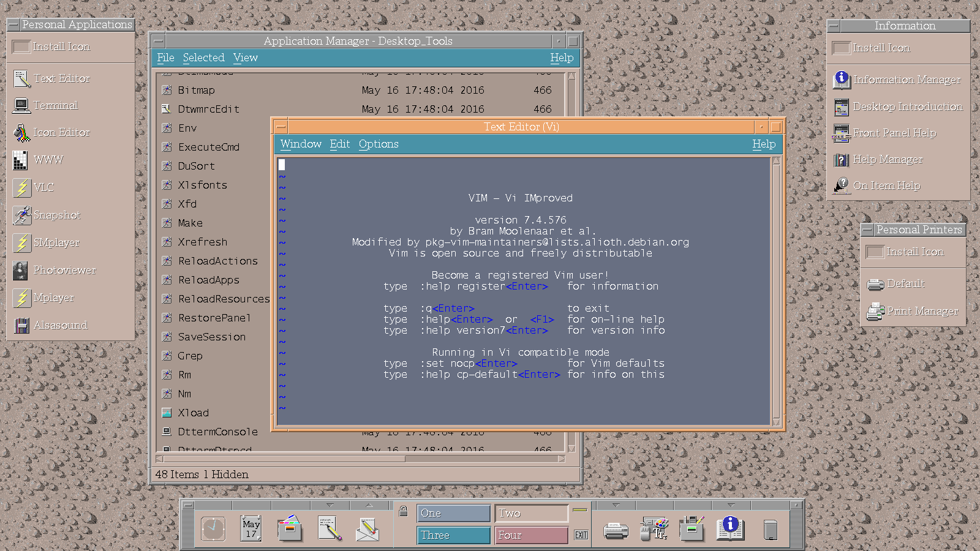Viewport: 980px width, 551px height.
Task: Open the Text Editor (Vi) window menu button
Action: 281,127
